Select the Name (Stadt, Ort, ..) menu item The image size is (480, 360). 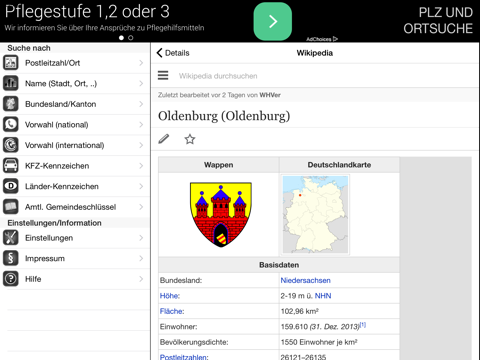(75, 83)
